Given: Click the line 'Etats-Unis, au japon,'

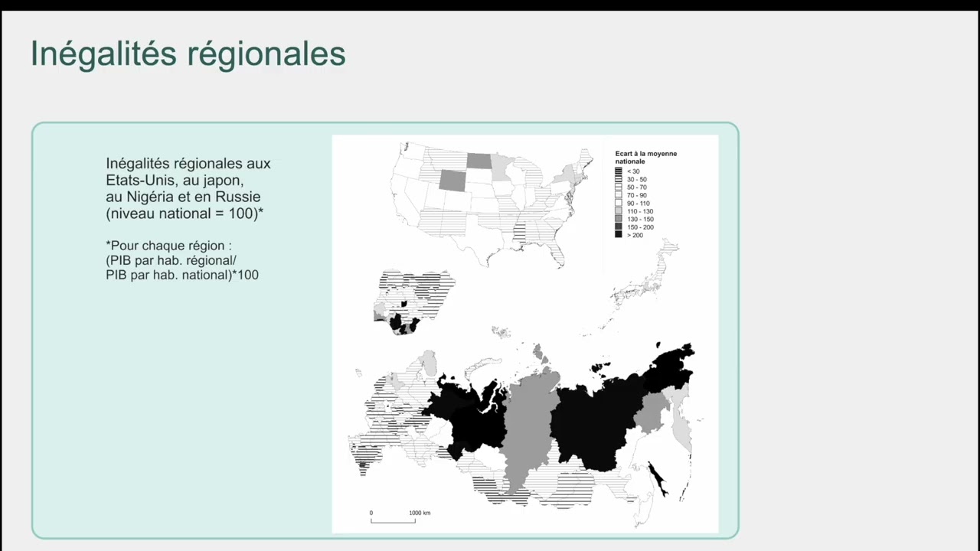Looking at the screenshot, I should tap(175, 181).
